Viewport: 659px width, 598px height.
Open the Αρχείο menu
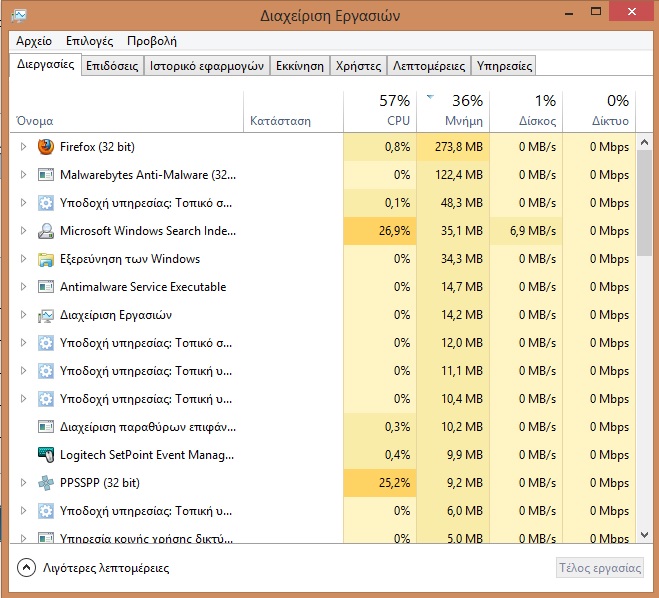point(36,41)
